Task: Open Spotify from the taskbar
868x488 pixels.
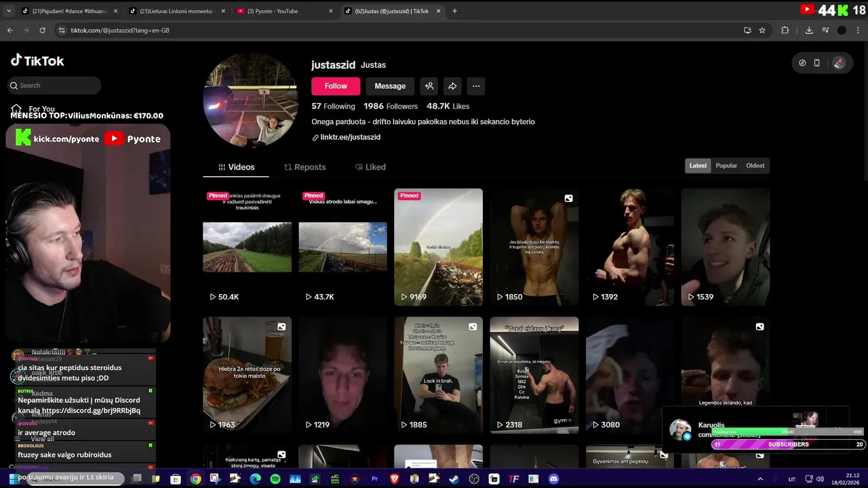Action: [275, 479]
